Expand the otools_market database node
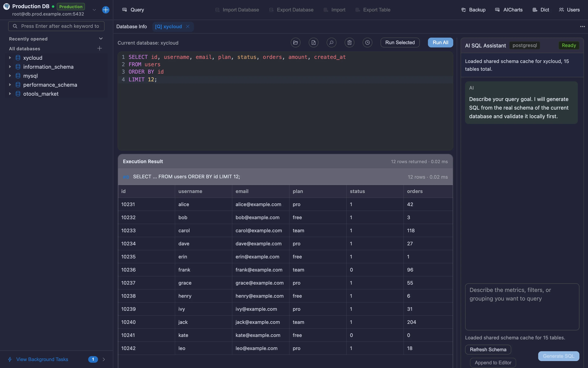Viewport: 588px width, 368px height. click(10, 94)
